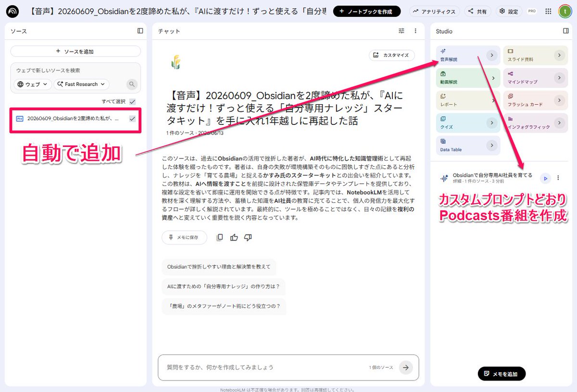Open chat configuration sliders icon
Screen dimensions: 577x392
point(401,31)
